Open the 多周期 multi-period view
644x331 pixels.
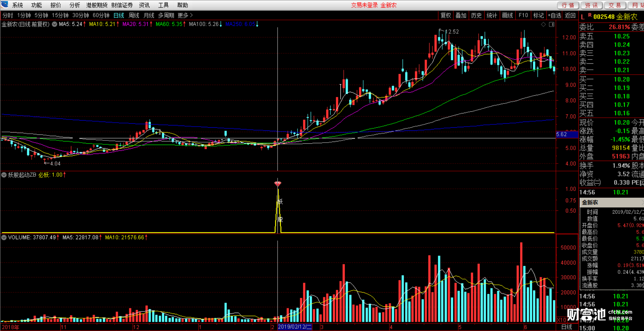166,15
